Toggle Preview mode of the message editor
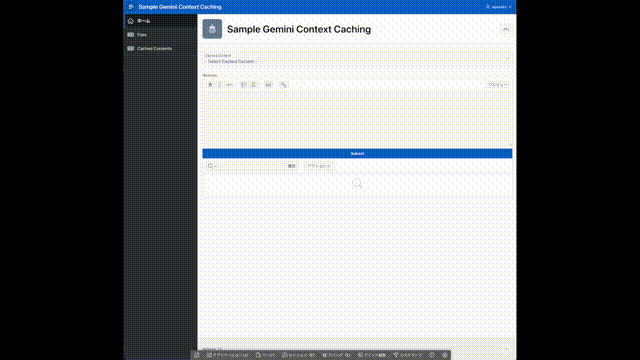Viewport: 640px width, 360px height. (498, 85)
